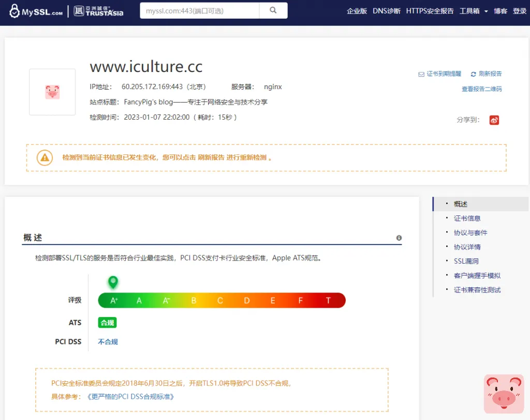Click the refresh arrows icon

[x=473, y=75]
